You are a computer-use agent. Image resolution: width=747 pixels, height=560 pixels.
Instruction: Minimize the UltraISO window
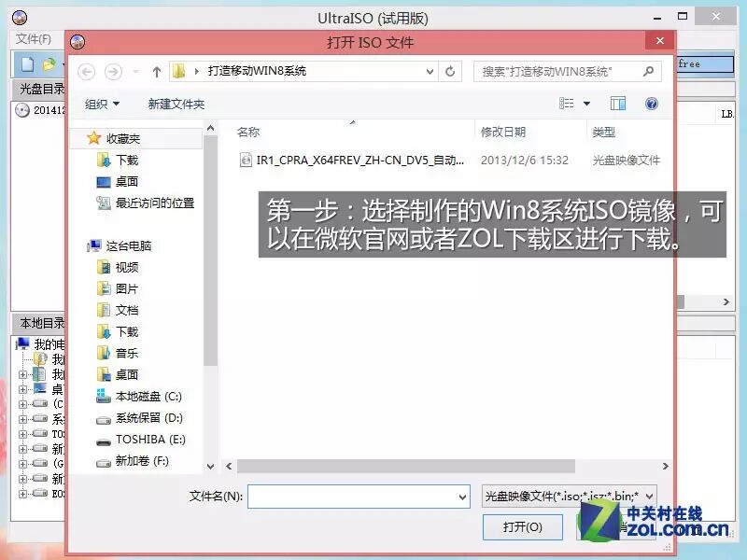tap(657, 17)
